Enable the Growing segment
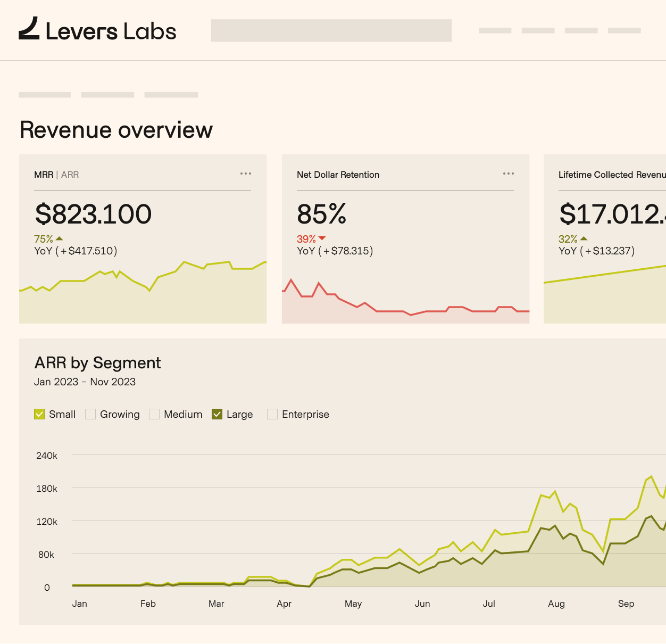This screenshot has width=666, height=644. (90, 414)
